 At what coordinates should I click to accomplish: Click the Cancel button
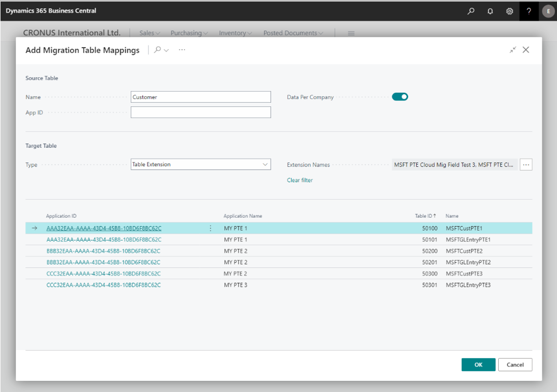515,365
